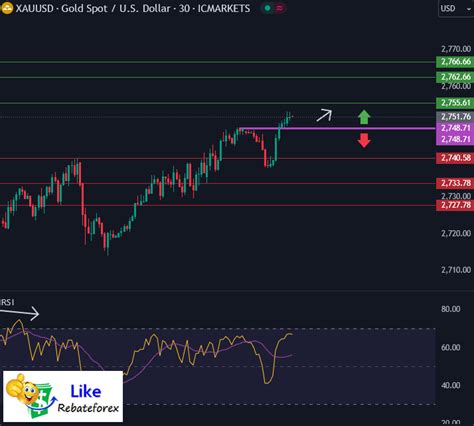Select the red 2,727.78 price label
Screen dimensions: 474x426
(455, 205)
